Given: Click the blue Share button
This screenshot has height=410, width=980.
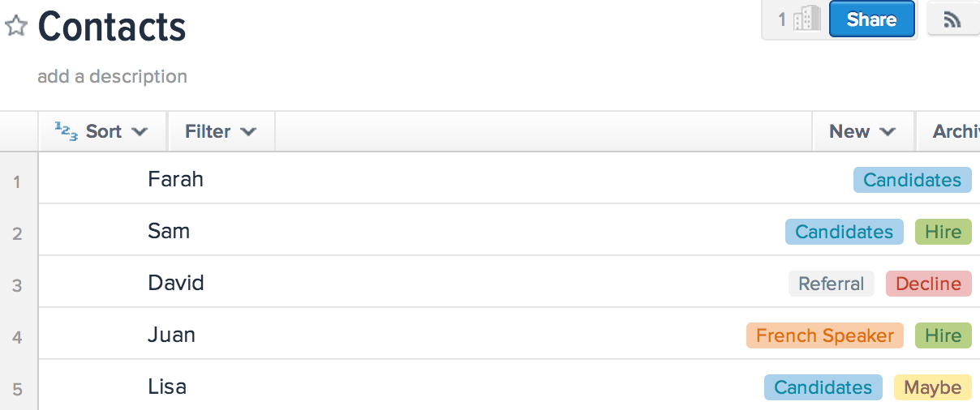Looking at the screenshot, I should tap(871, 20).
